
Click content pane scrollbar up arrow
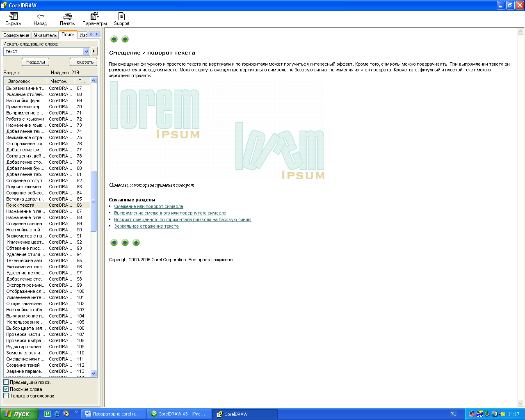pyautogui.click(x=521, y=31)
